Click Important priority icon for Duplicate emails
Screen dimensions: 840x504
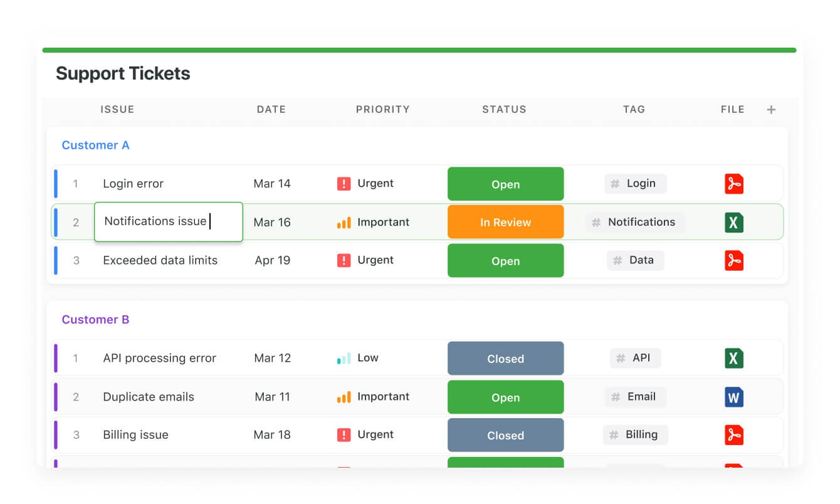(344, 397)
